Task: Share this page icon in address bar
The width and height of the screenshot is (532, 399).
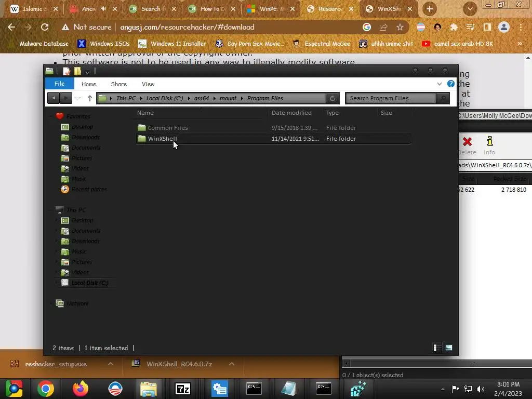Action: pyautogui.click(x=383, y=27)
